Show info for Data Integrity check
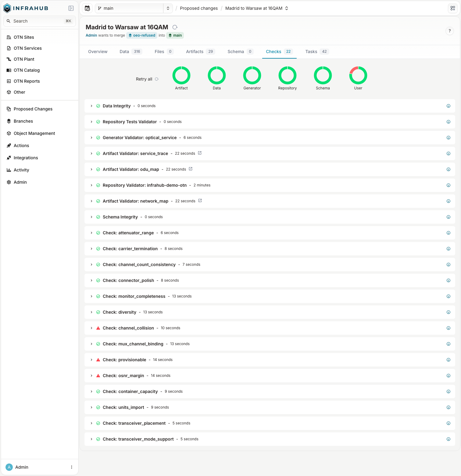 coord(448,106)
